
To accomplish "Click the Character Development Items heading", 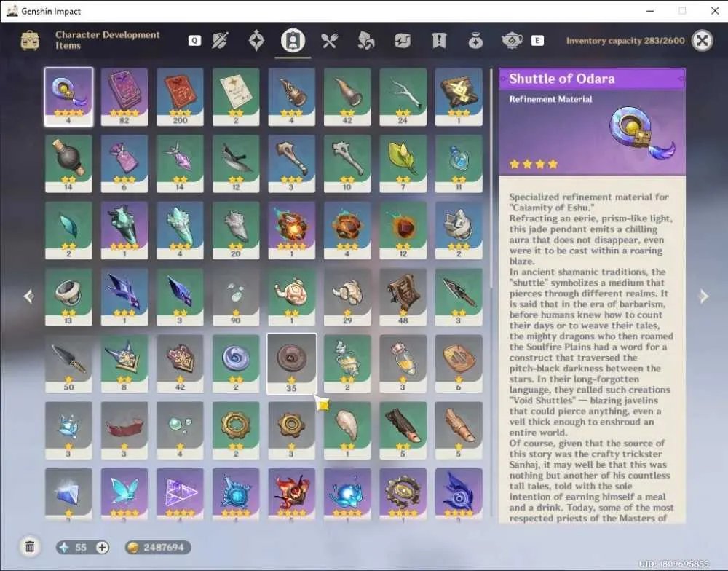I will pos(107,40).
